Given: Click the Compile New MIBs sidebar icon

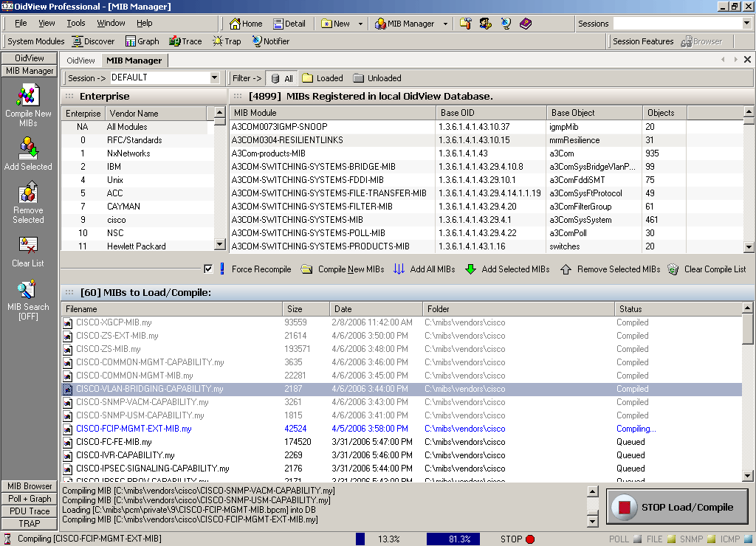Looking at the screenshot, I should tap(28, 97).
